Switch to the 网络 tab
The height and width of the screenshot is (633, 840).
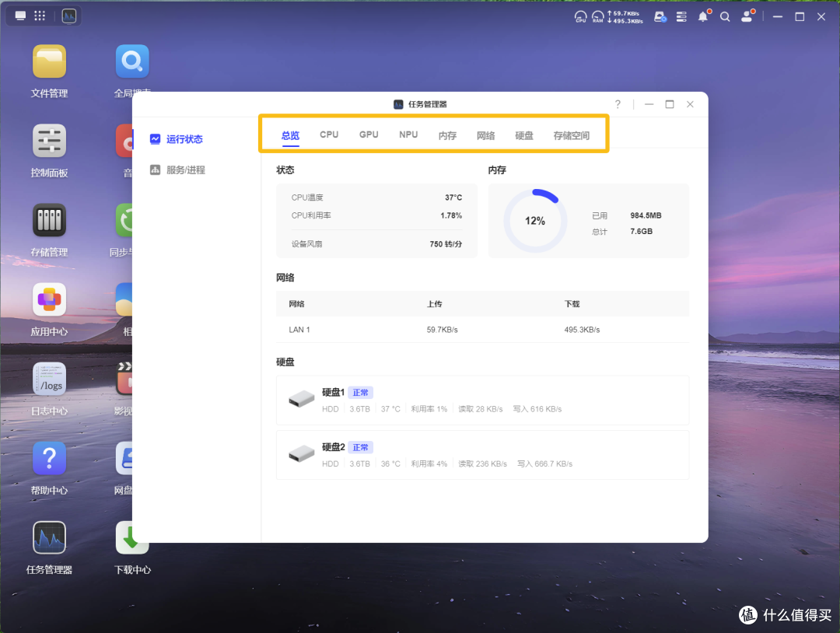(x=486, y=135)
